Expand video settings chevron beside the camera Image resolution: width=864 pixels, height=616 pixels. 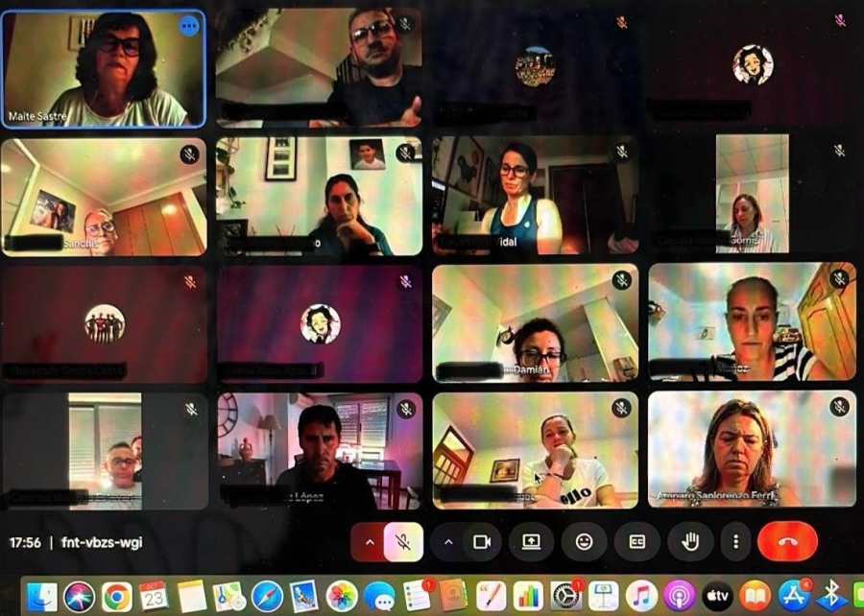pyautogui.click(x=447, y=542)
